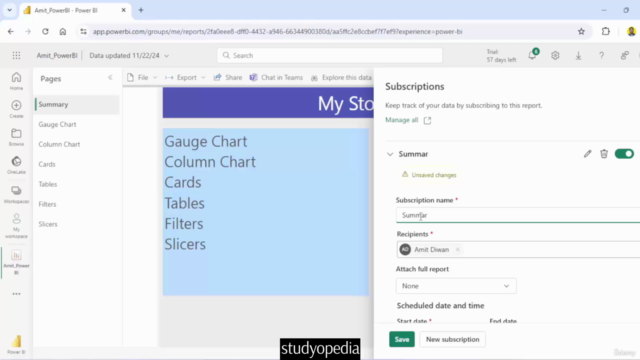Open a new browser tab
The width and height of the screenshot is (640, 360).
pyautogui.click(x=141, y=10)
